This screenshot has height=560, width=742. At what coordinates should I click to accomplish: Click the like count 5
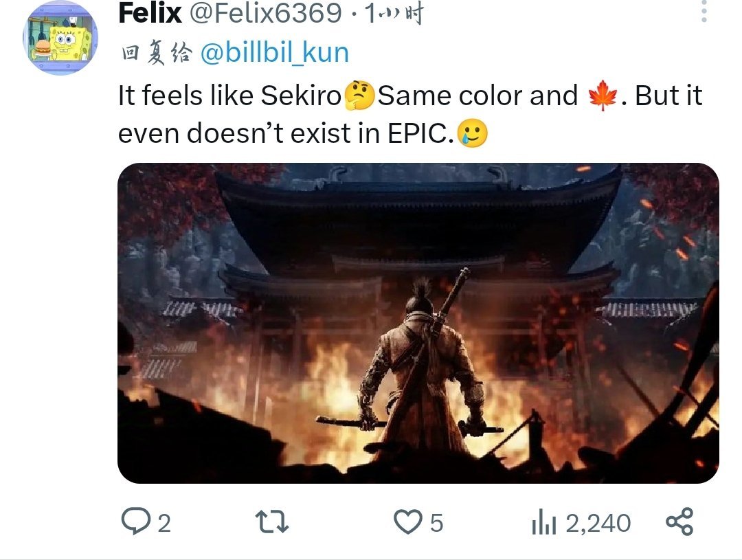tap(436, 524)
